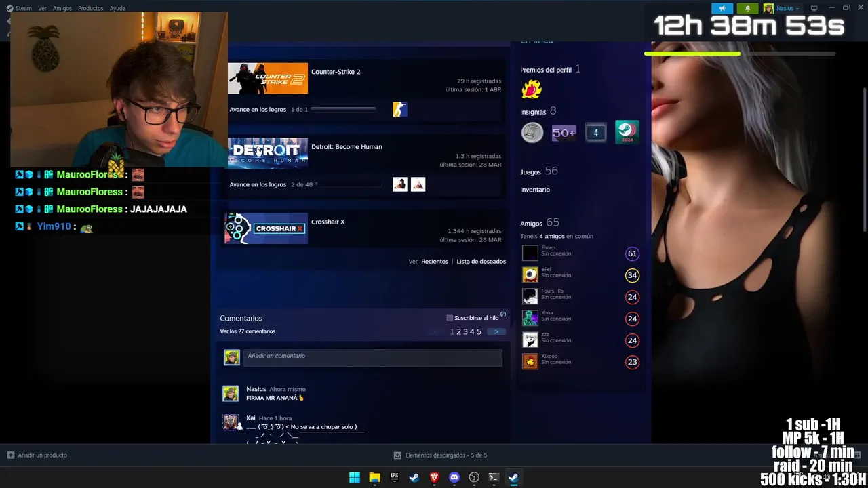Select the Steam 2024 badge
The image size is (868, 488).
pyautogui.click(x=627, y=132)
